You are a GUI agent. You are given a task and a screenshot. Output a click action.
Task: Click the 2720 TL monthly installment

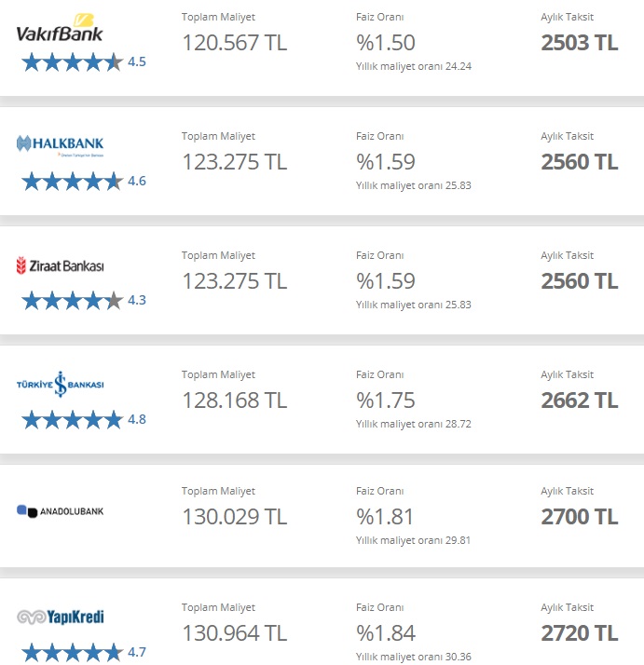[579, 634]
